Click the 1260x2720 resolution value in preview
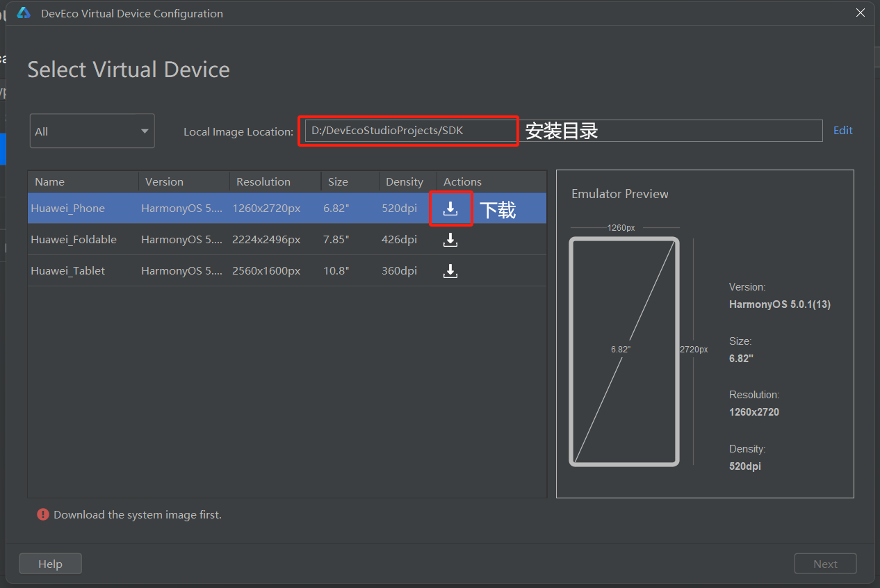The height and width of the screenshot is (588, 880). coord(754,412)
